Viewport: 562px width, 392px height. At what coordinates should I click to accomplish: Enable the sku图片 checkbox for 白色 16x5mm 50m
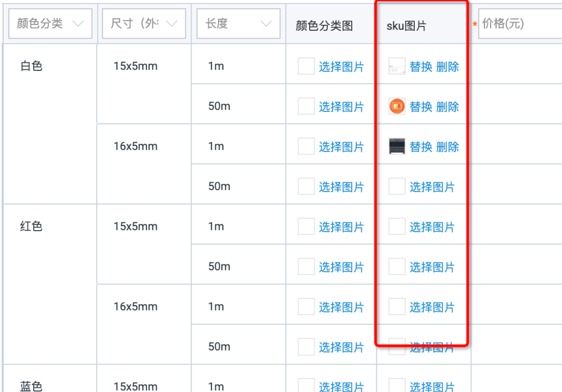point(397,186)
